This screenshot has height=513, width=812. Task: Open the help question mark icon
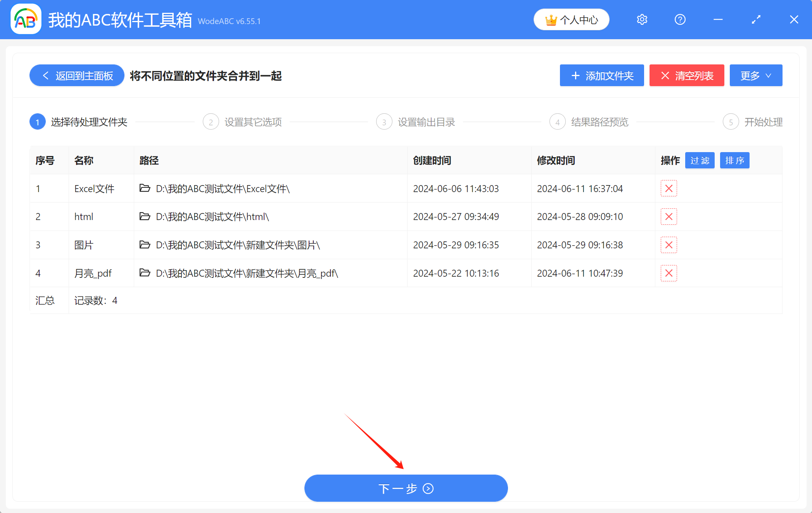coord(680,19)
